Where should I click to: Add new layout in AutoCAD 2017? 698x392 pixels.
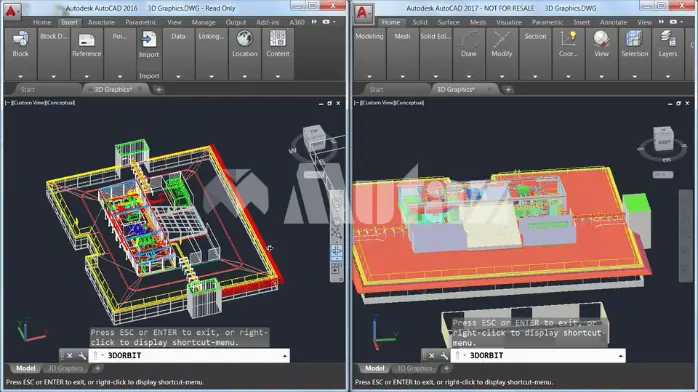tap(446, 368)
